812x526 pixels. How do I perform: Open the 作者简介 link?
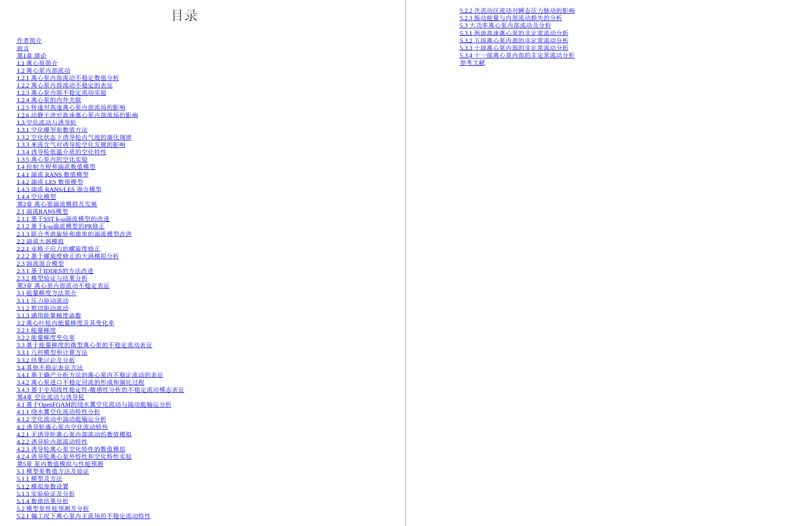click(x=29, y=41)
